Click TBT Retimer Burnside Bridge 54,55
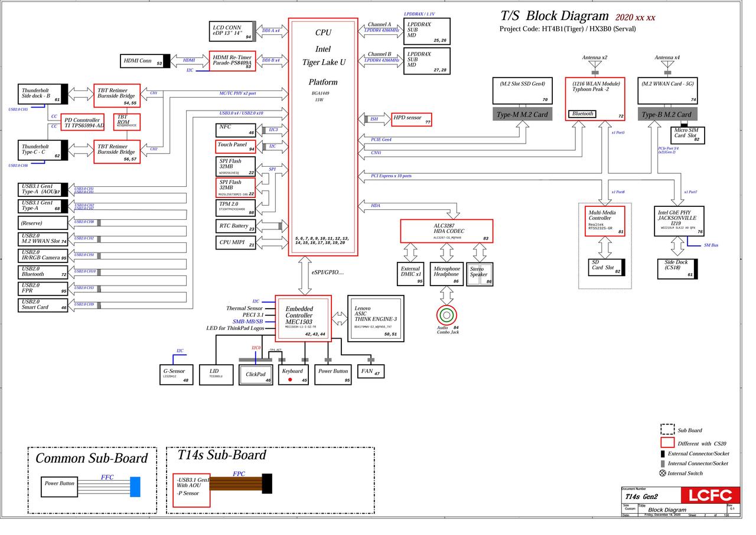The height and width of the screenshot is (535, 756). coord(117,95)
